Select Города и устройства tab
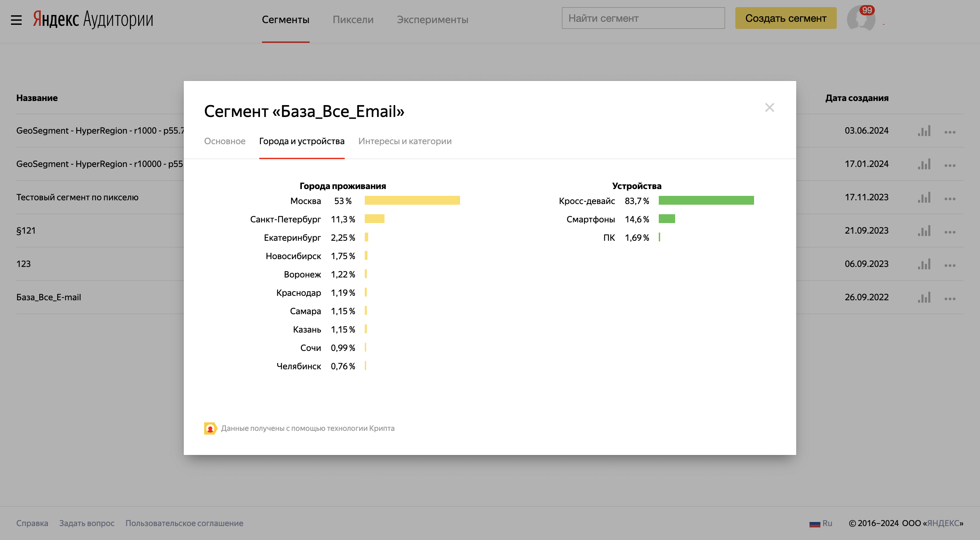The image size is (980, 540). [x=302, y=141]
